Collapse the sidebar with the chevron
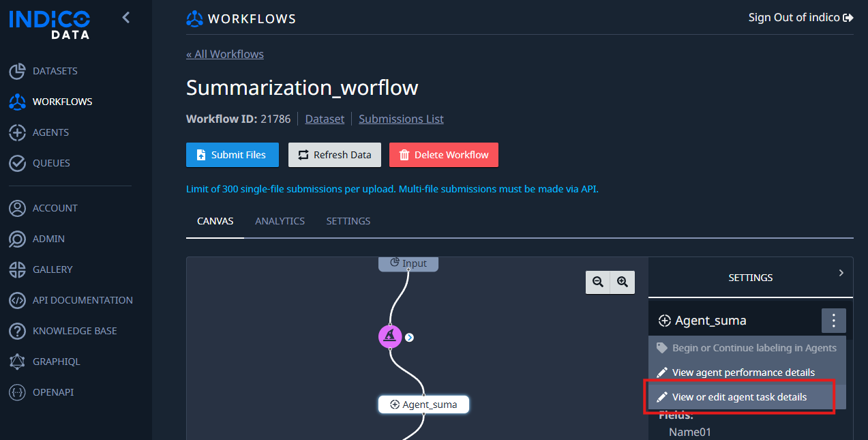868x440 pixels. tap(125, 18)
